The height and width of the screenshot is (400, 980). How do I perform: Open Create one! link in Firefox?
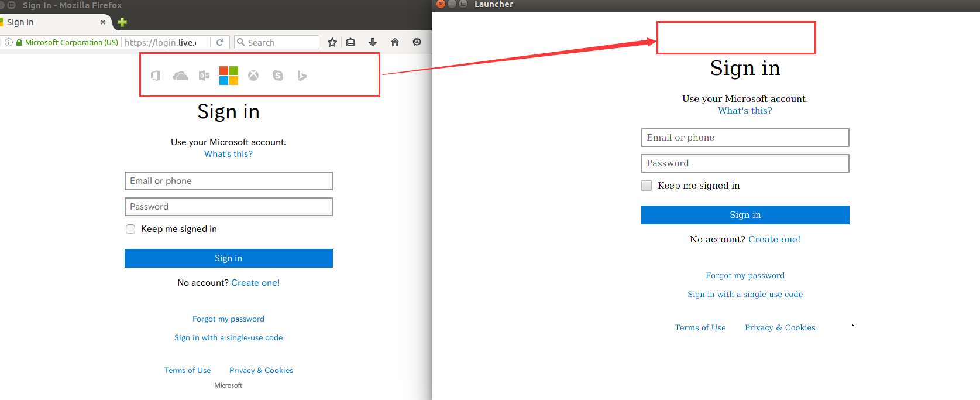256,283
